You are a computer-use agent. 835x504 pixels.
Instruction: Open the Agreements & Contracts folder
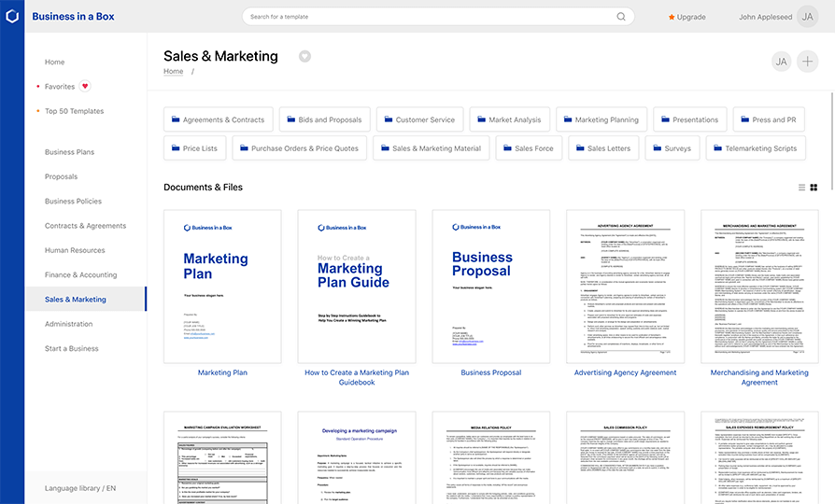point(219,119)
